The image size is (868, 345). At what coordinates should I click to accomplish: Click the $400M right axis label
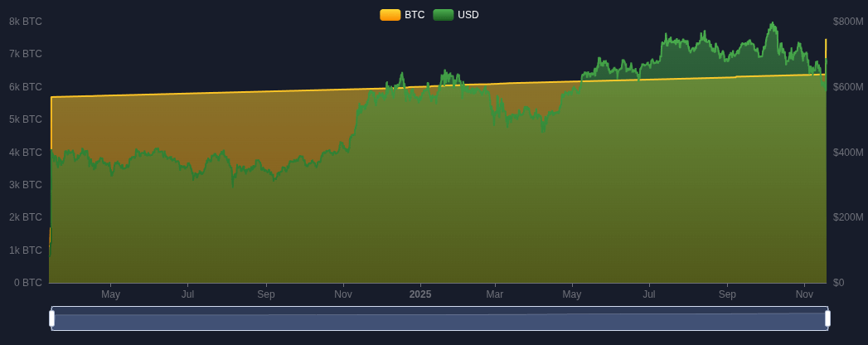(848, 153)
